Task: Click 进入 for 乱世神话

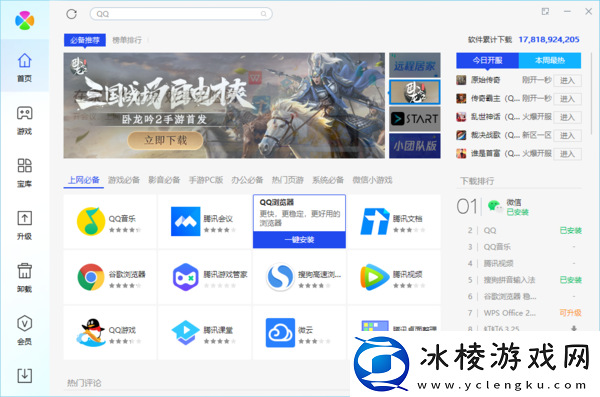Action: tap(567, 117)
